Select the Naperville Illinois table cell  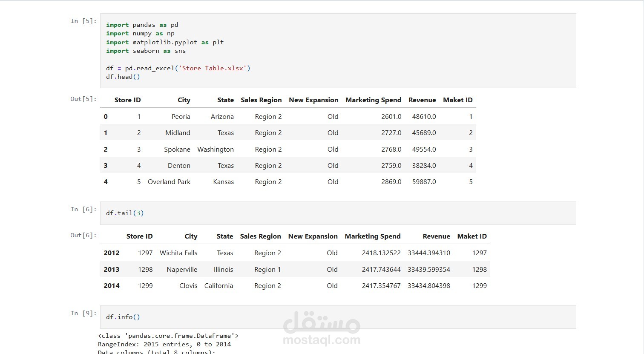(182, 269)
